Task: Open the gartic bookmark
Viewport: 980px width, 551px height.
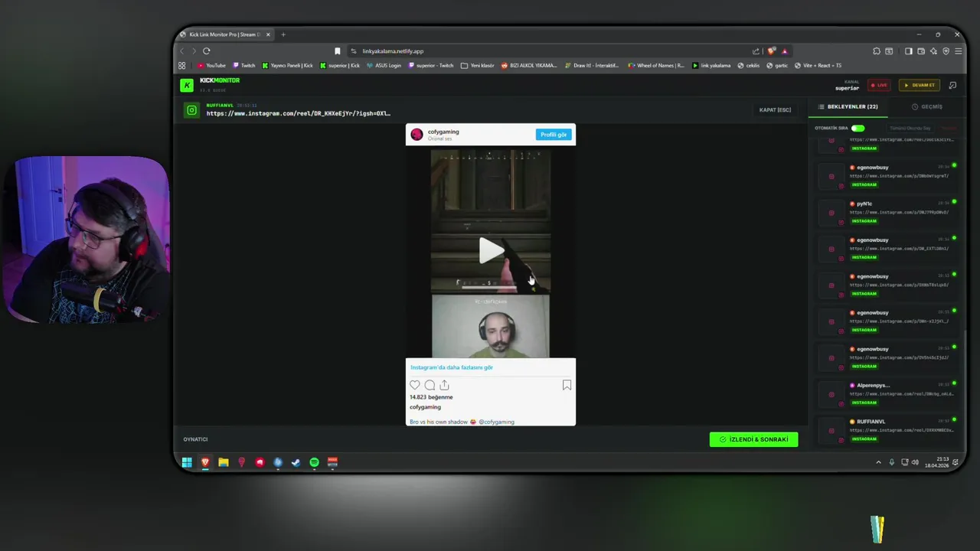Action: [x=778, y=66]
